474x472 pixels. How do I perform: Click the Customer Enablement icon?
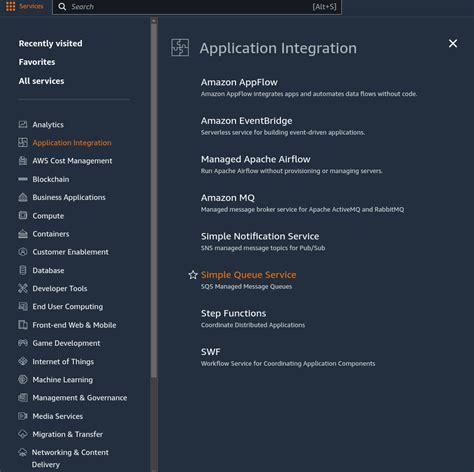tap(23, 252)
